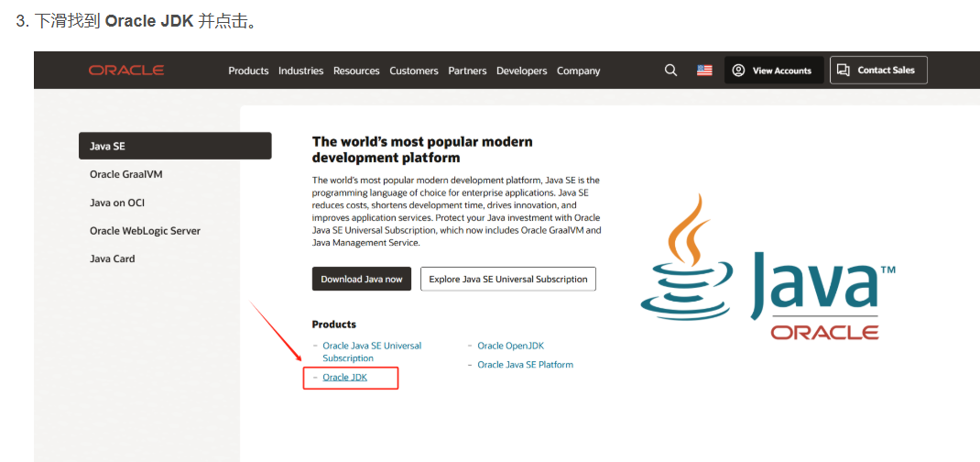Image resolution: width=980 pixels, height=462 pixels.
Task: Select Oracle WebLogic Server in the sidebar
Action: (x=145, y=231)
